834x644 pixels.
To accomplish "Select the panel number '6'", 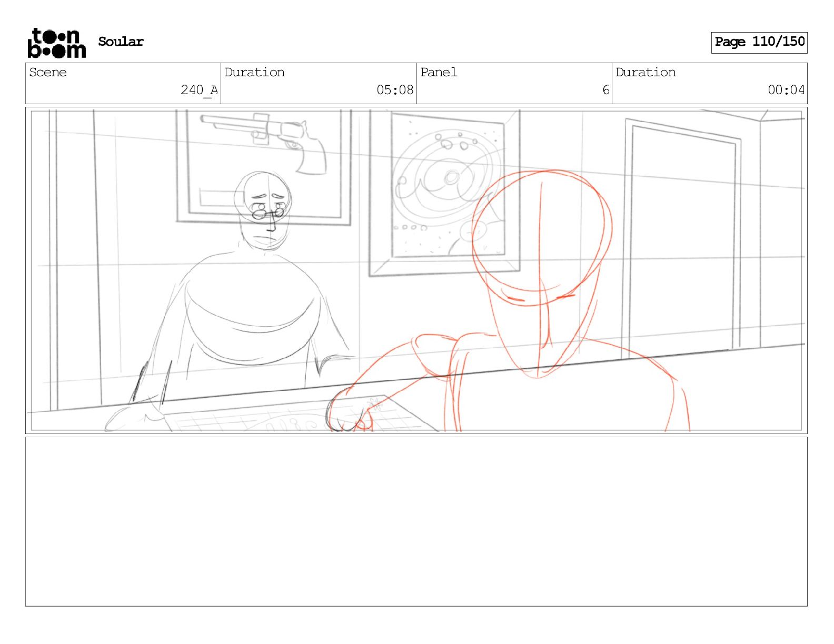I will coord(605,90).
